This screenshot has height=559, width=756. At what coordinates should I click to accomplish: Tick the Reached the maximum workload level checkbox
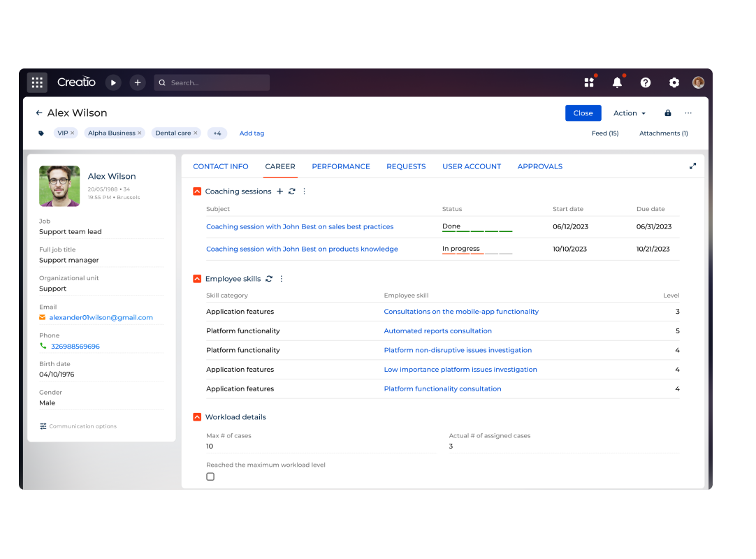point(210,477)
